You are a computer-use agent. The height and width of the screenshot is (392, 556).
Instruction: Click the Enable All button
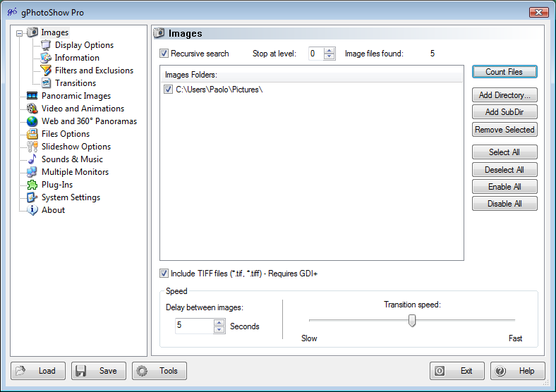pos(504,187)
